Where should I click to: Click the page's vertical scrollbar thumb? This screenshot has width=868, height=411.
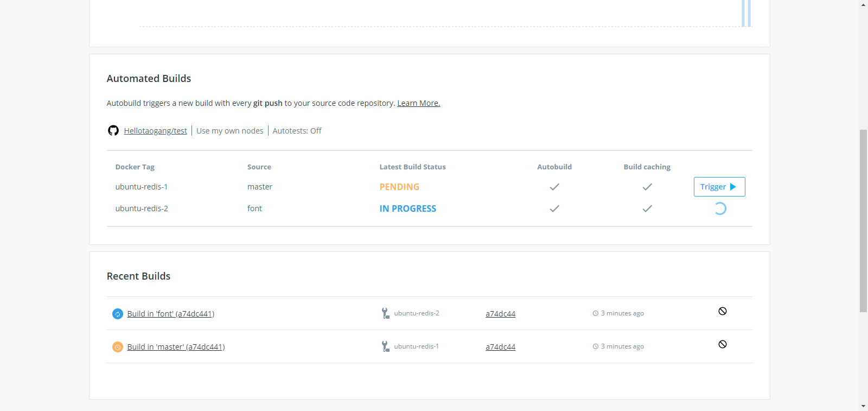863,221
